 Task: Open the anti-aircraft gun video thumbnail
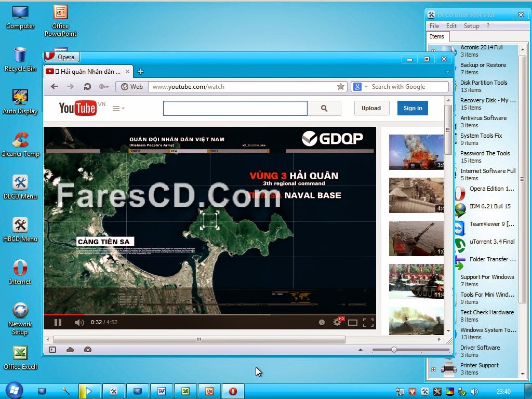(416, 238)
